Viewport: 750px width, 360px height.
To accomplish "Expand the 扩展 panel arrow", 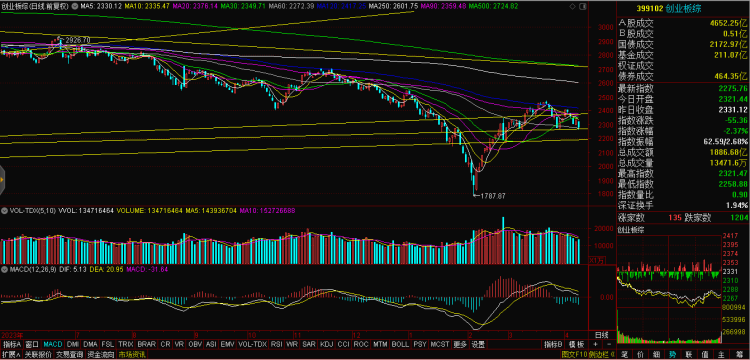I will coord(11,355).
